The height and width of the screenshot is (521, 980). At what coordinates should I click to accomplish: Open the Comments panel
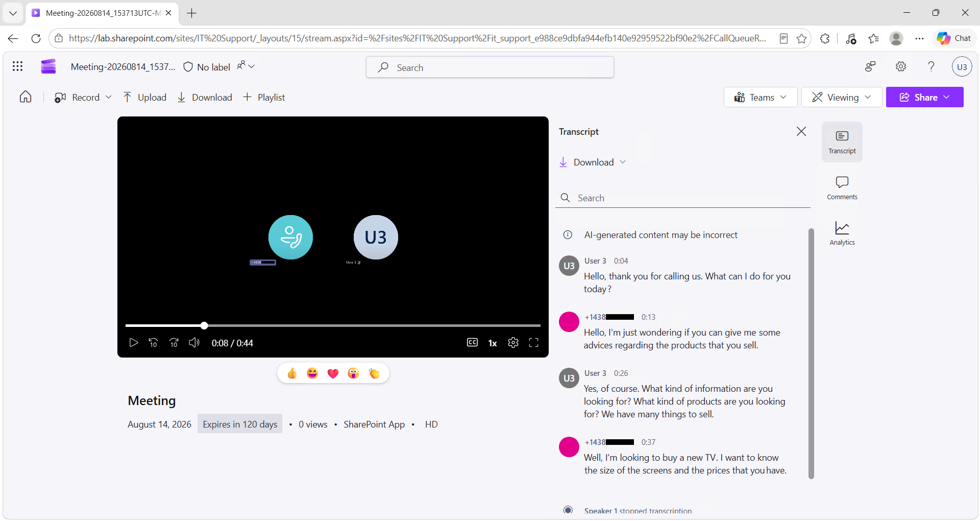point(842,187)
